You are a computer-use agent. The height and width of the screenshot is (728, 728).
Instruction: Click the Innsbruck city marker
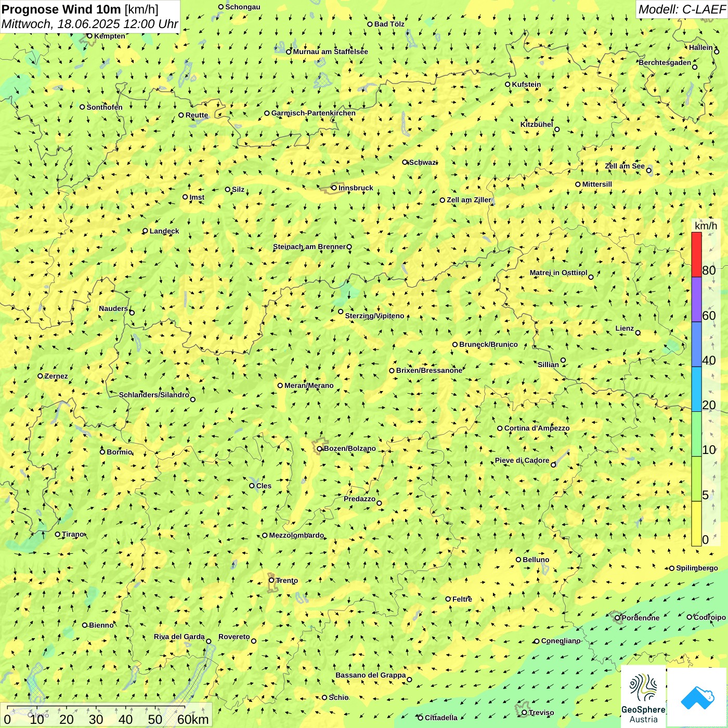[x=334, y=188]
